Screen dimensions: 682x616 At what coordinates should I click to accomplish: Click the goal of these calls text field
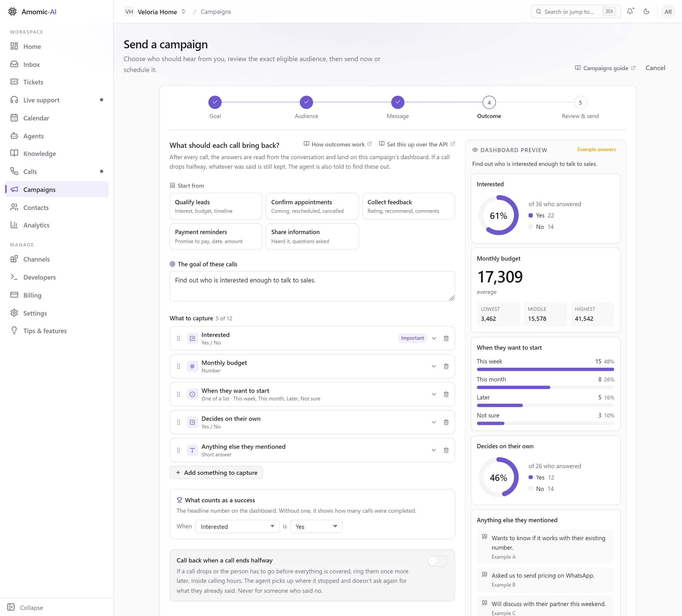click(x=312, y=286)
